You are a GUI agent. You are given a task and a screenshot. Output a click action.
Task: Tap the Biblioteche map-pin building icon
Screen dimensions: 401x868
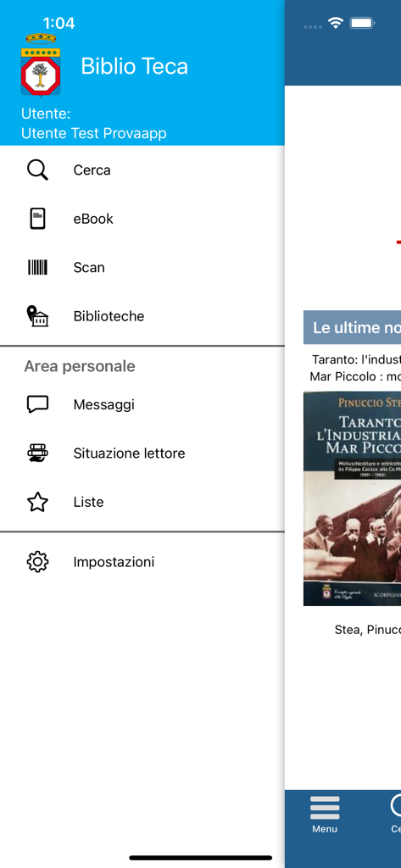click(x=37, y=316)
